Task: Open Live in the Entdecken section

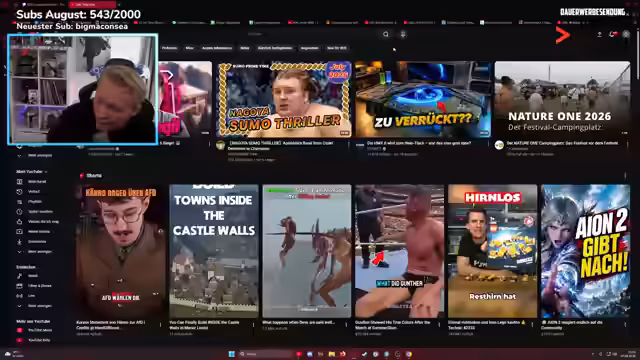Action: coord(31,296)
